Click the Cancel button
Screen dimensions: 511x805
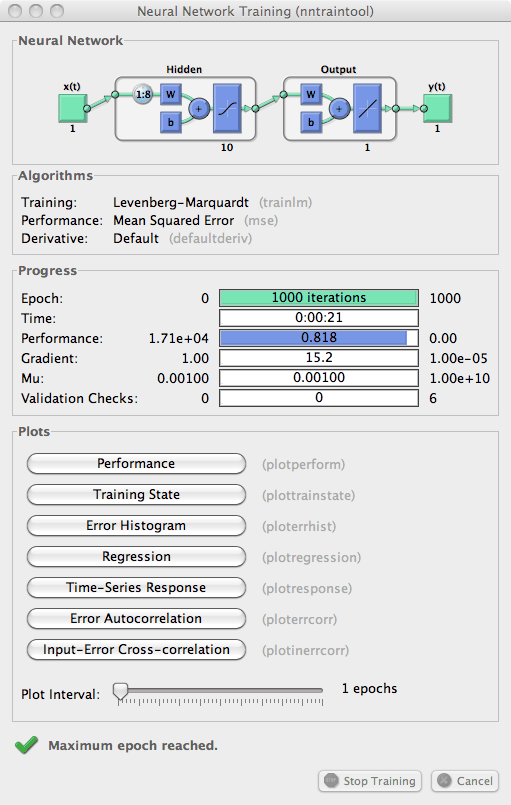[465, 781]
